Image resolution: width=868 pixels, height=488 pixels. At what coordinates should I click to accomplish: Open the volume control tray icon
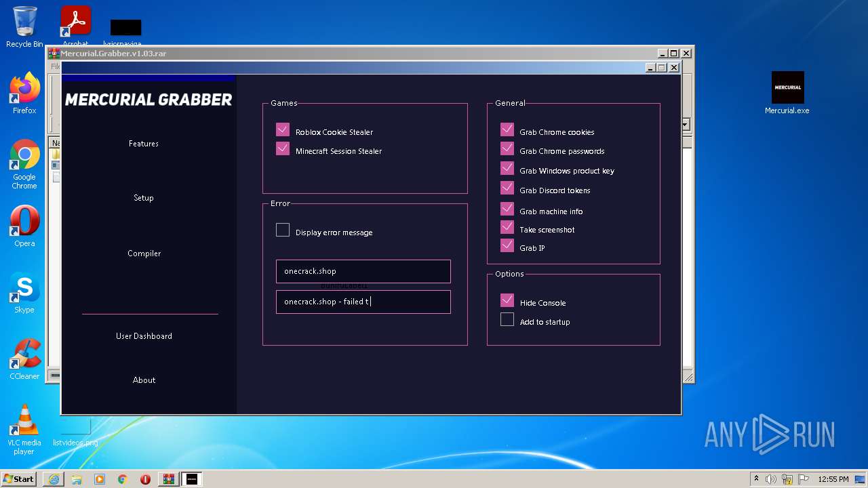pyautogui.click(x=771, y=479)
